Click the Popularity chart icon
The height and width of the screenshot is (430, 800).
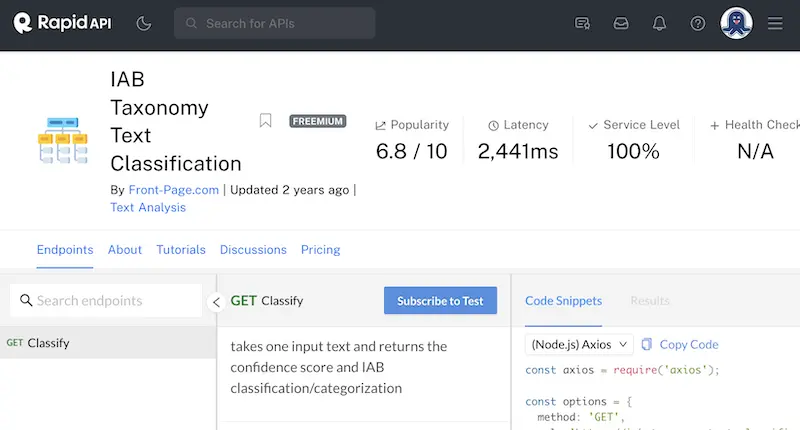point(380,125)
